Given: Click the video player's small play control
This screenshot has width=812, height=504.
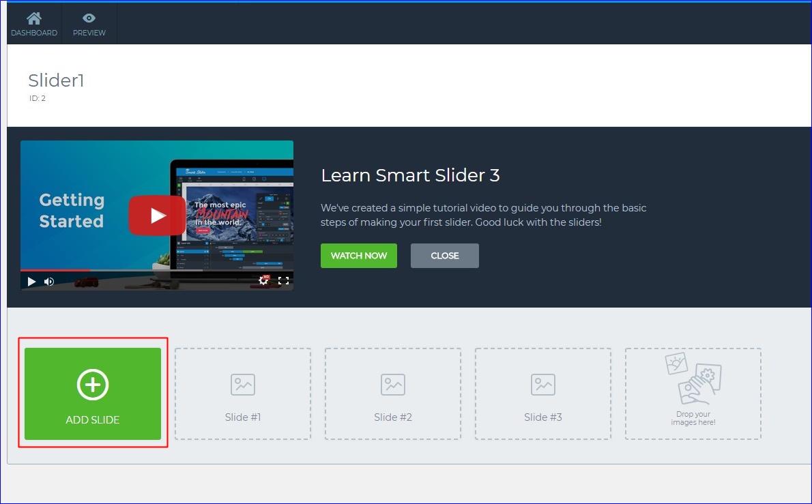Looking at the screenshot, I should 31,282.
